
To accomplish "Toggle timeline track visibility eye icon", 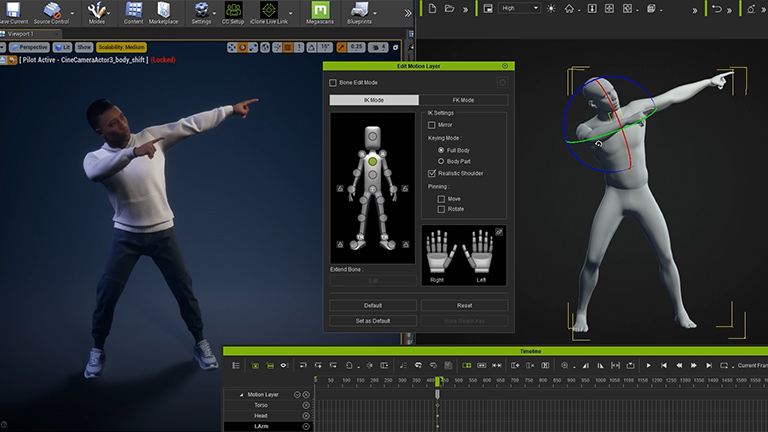I will point(284,365).
